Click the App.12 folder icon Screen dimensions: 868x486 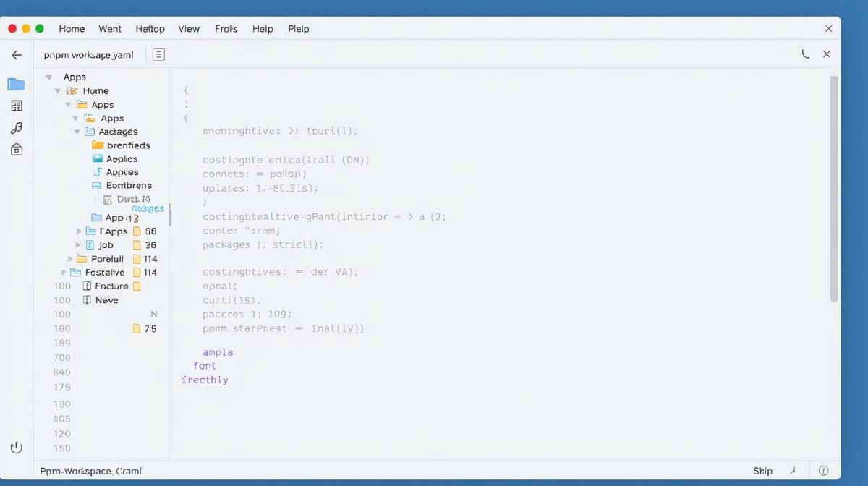click(97, 218)
